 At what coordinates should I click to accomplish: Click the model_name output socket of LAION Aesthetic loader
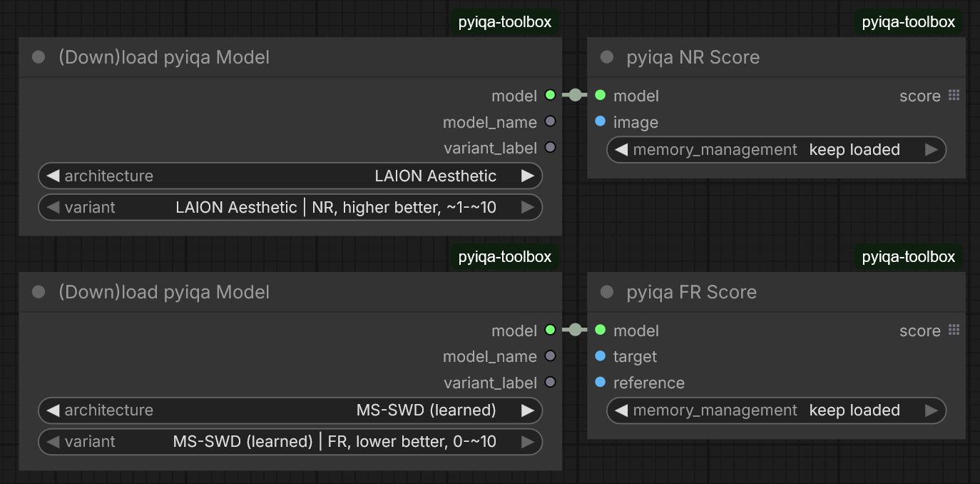click(x=550, y=121)
